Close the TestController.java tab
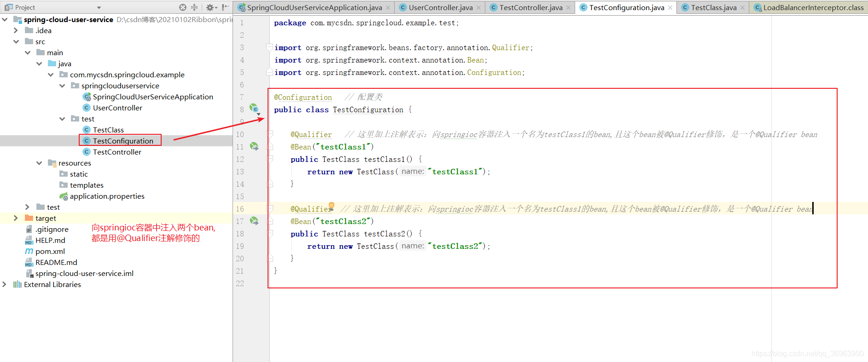 [x=569, y=8]
